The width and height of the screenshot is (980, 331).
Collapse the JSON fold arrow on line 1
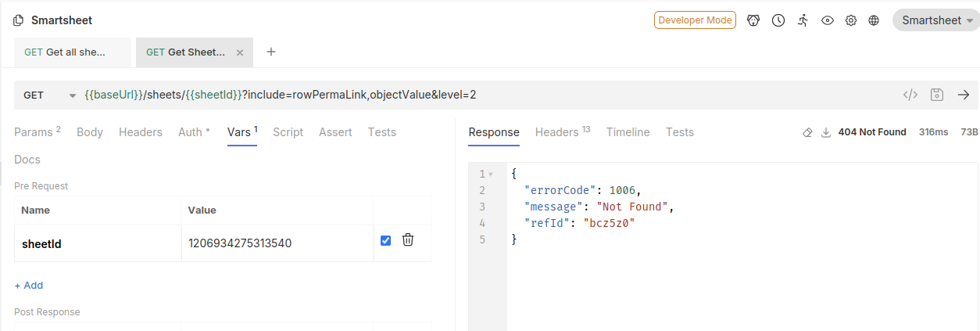click(491, 174)
